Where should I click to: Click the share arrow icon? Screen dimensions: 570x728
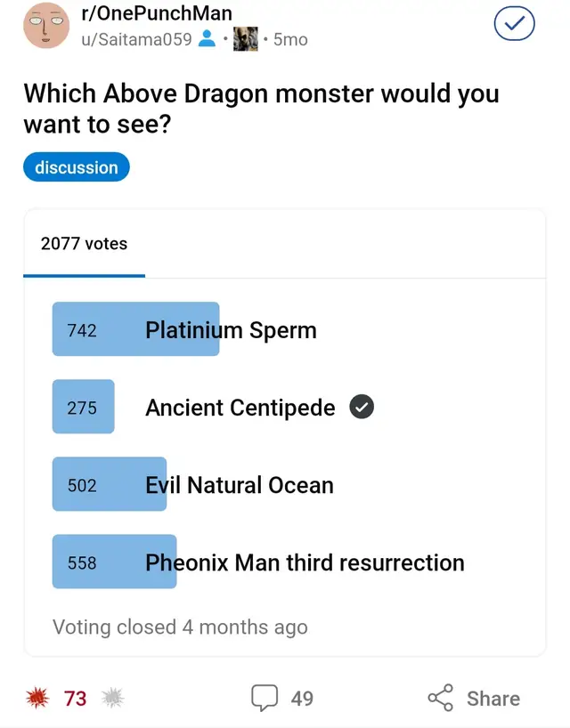pyautogui.click(x=441, y=699)
